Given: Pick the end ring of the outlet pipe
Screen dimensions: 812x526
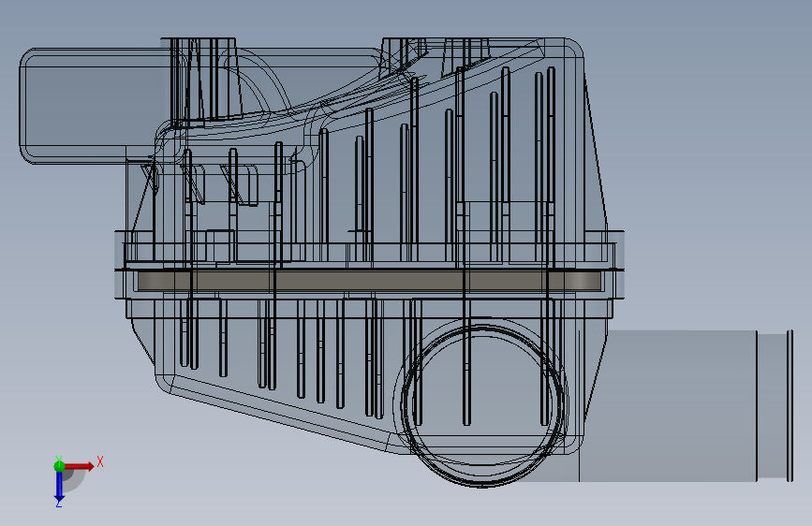Looking at the screenshot, I should click(x=790, y=406).
